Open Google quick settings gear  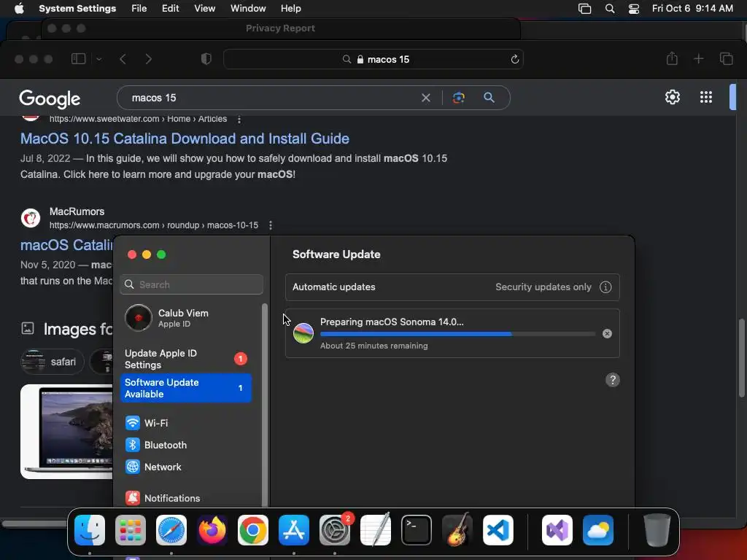click(x=673, y=98)
